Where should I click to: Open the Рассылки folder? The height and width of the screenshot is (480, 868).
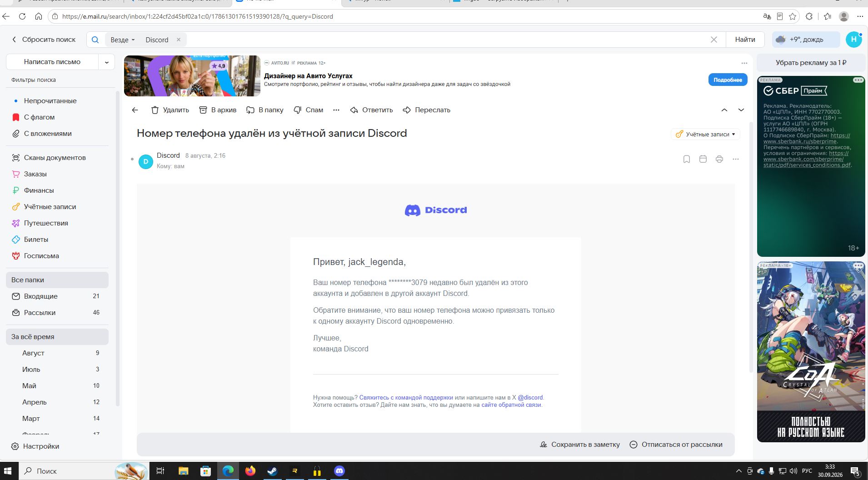57,313
